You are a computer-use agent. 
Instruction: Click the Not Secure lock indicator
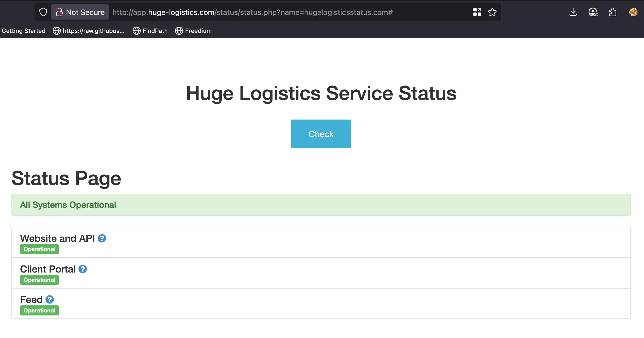(x=80, y=12)
